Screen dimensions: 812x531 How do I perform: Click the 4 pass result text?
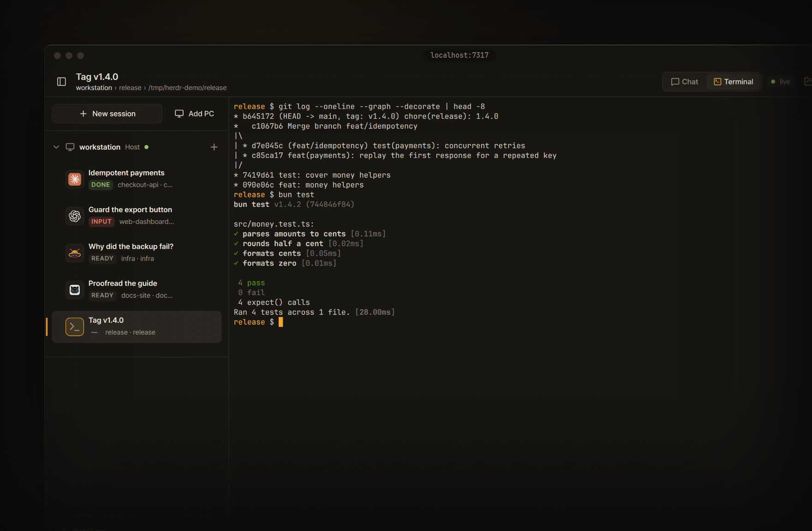[251, 283]
